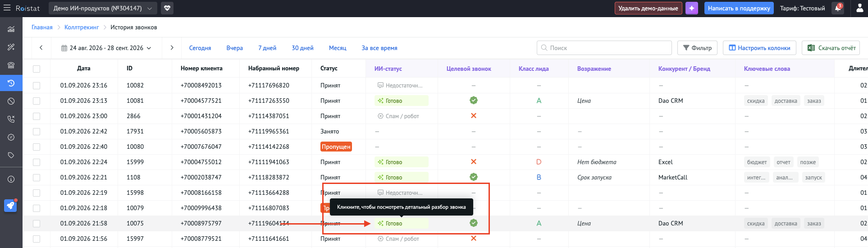Open the hamburger main menu

pos(7,8)
